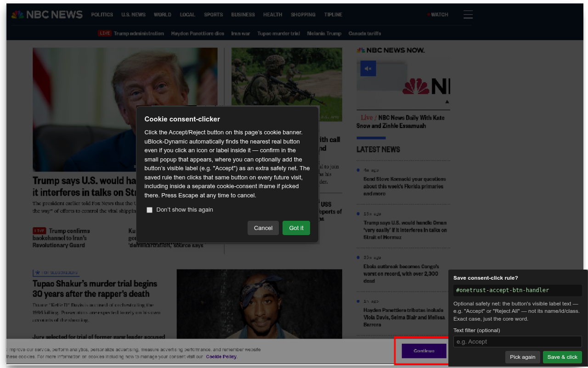Click the green "Got it" button
This screenshot has height=368, width=588.
(296, 228)
